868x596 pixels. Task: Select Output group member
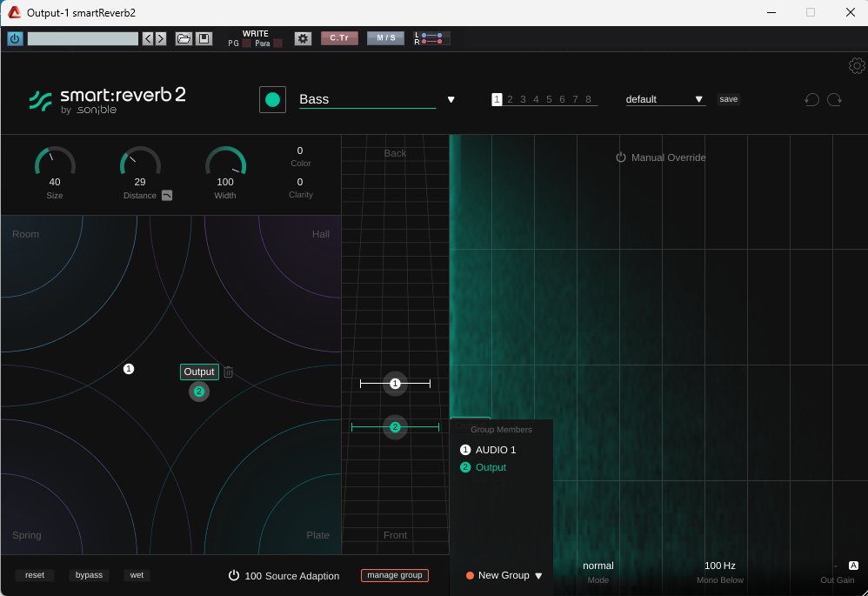(484, 467)
